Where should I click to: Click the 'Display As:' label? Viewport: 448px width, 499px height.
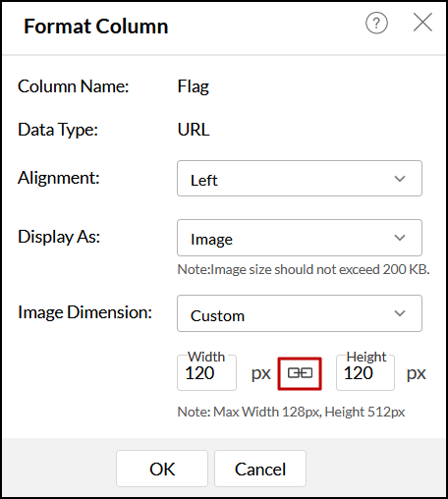click(59, 237)
